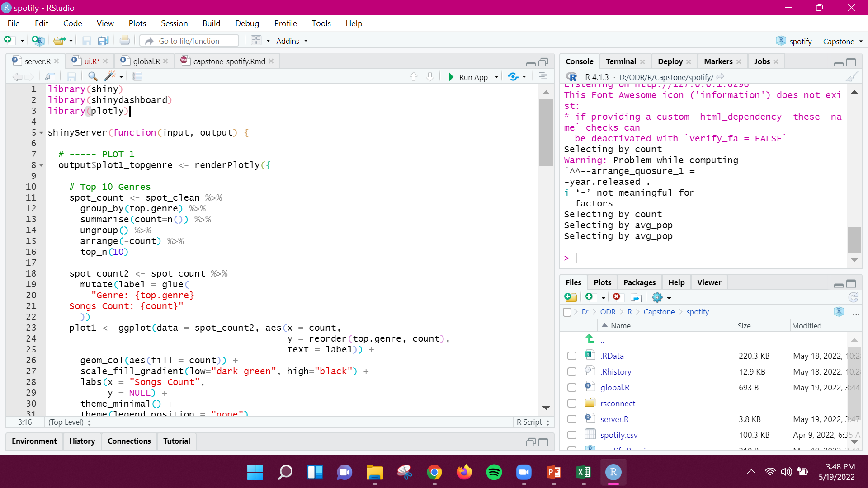Image resolution: width=868 pixels, height=488 pixels.
Task: Check the .RData file checkbox
Action: 572,356
